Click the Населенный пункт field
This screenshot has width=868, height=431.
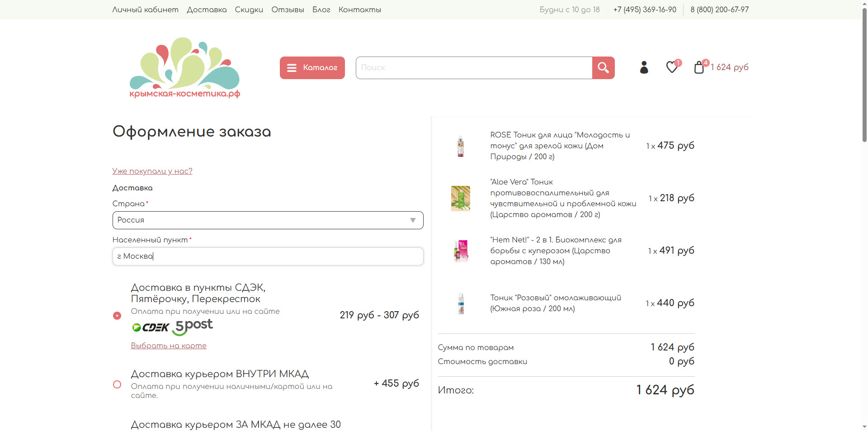tap(268, 256)
